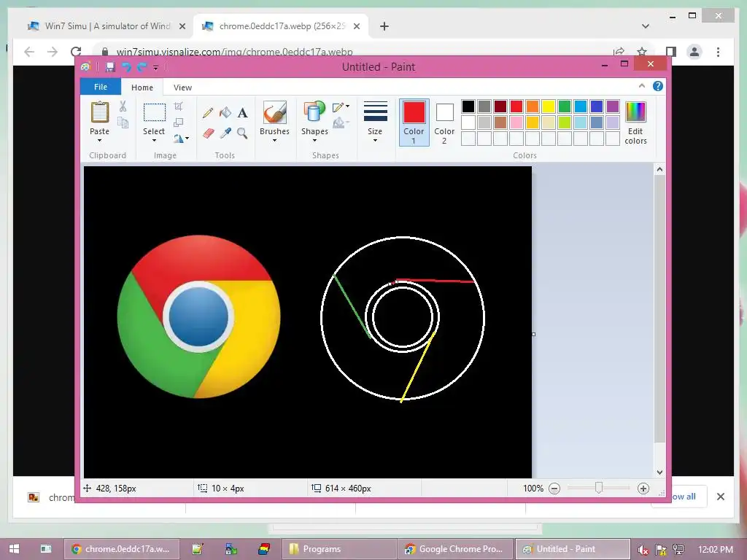Click the Crop icon in Image group
Image resolution: width=747 pixels, height=560 pixels.
pyautogui.click(x=178, y=106)
